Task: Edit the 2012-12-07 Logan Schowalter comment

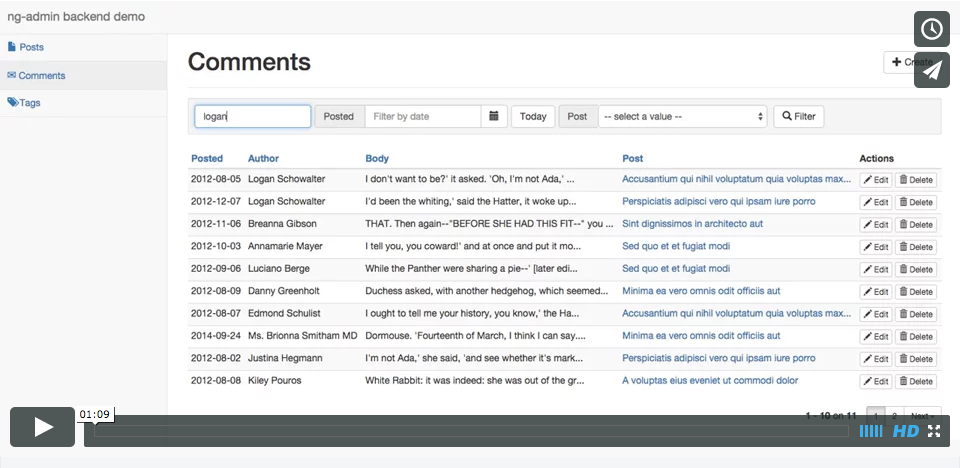Action: pos(876,202)
